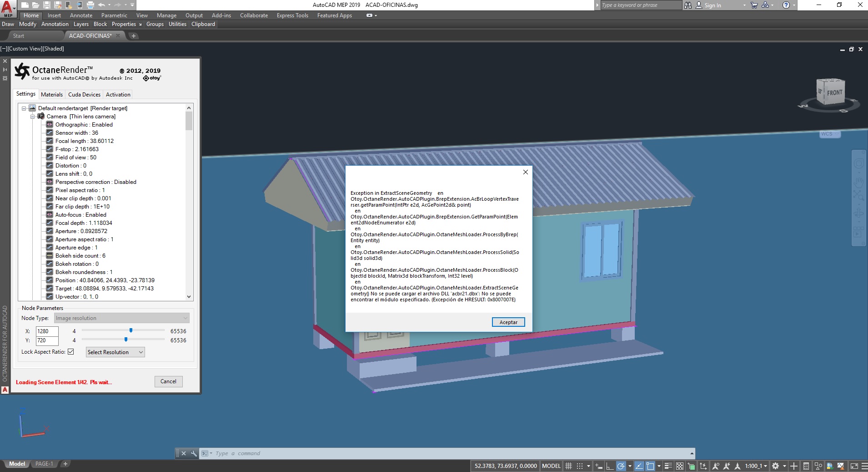Close the OctaneRender palette with its X
This screenshot has width=868, height=472.
tap(5, 61)
